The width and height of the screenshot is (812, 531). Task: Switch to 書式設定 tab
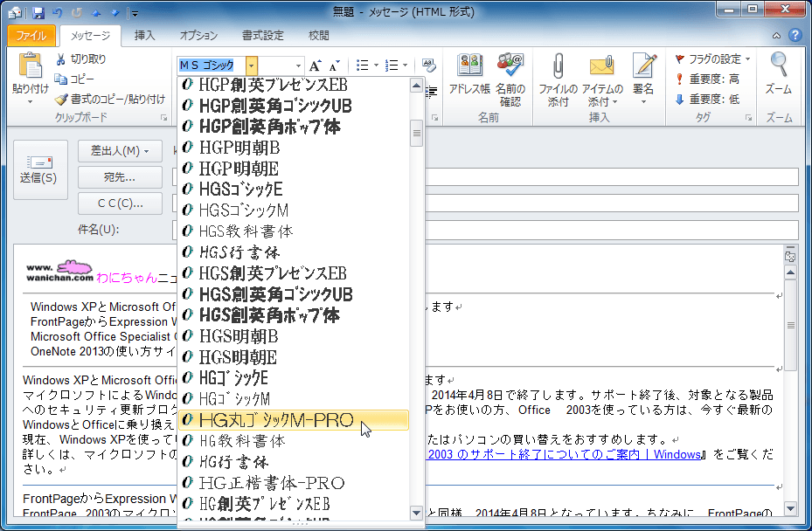point(263,35)
